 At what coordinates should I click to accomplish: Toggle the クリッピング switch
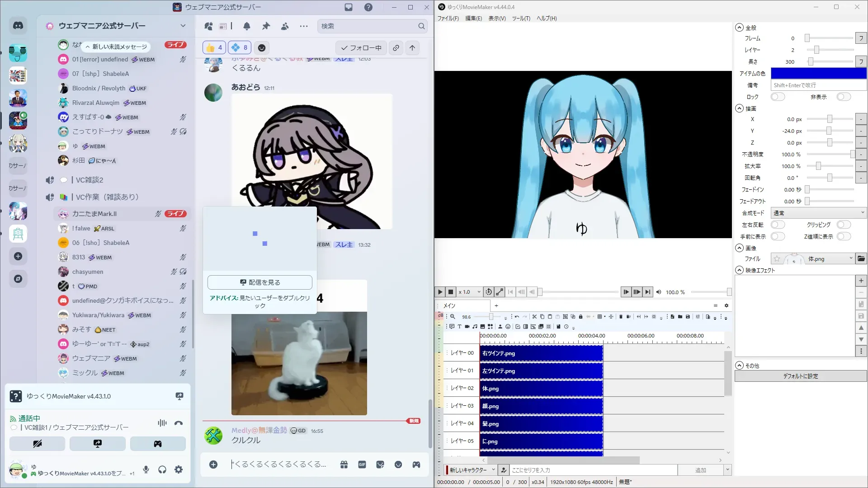pyautogui.click(x=844, y=225)
